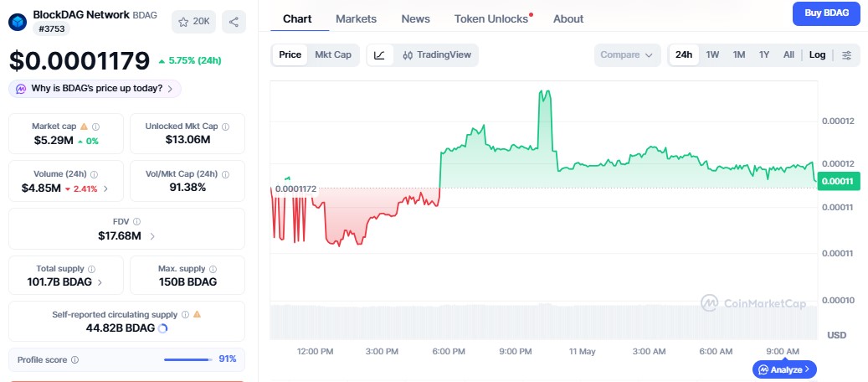Image resolution: width=868 pixels, height=382 pixels.
Task: Click the Buy BDAG button
Action: 826,13
